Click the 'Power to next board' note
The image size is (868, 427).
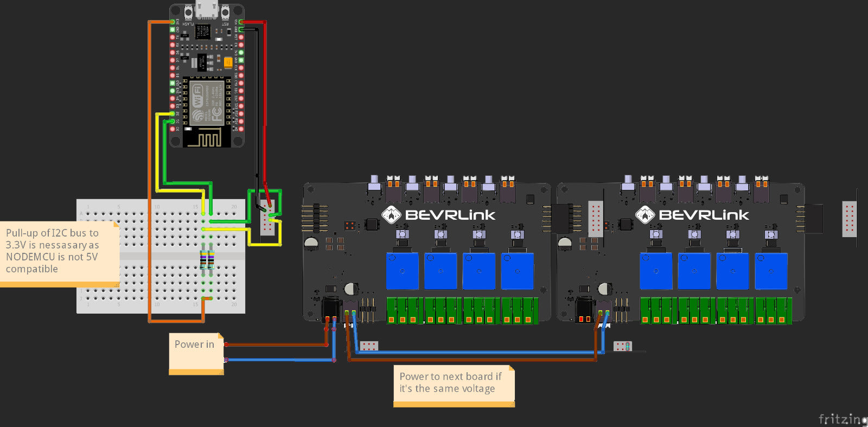click(454, 385)
